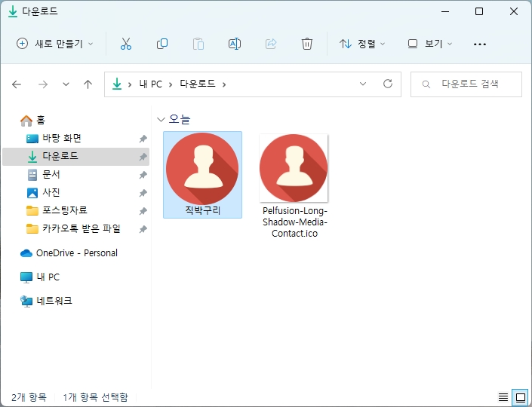Image resolution: width=532 pixels, height=407 pixels.
Task: Open 문서 folder in sidebar
Action: (44, 175)
